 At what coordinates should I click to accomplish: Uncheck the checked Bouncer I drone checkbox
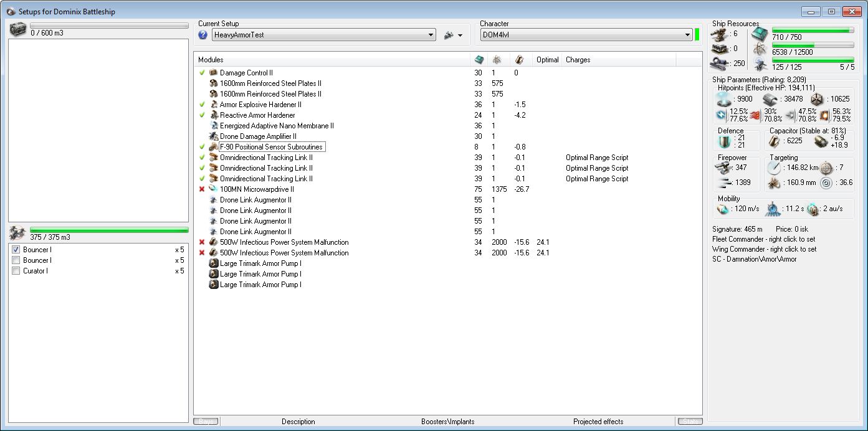click(x=16, y=250)
